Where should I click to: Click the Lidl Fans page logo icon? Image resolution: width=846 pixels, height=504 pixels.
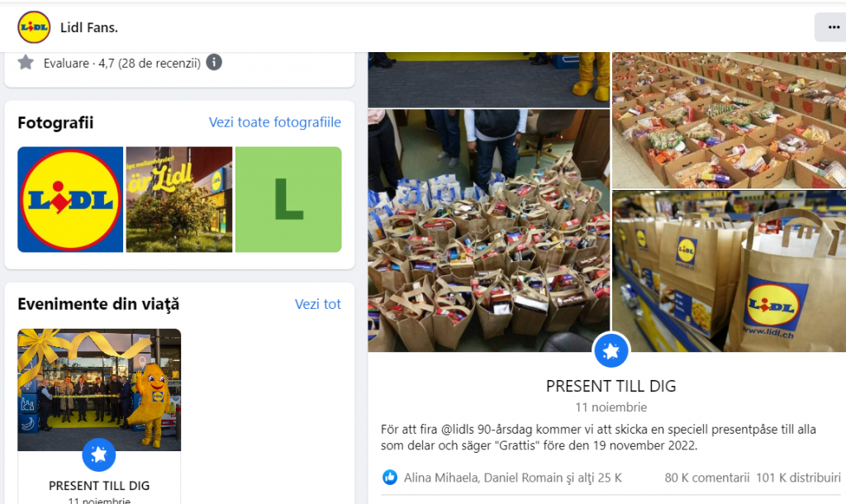point(34,27)
